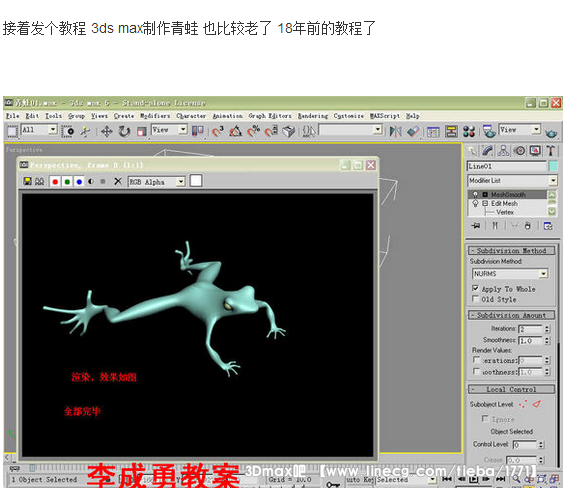Click the Line01 object color swatch
The image size is (566, 488).
pos(553,166)
